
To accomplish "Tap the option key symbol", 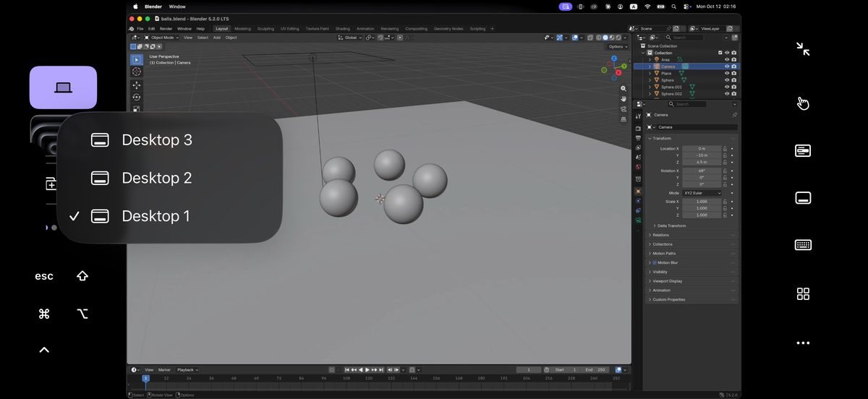I will pyautogui.click(x=82, y=314).
